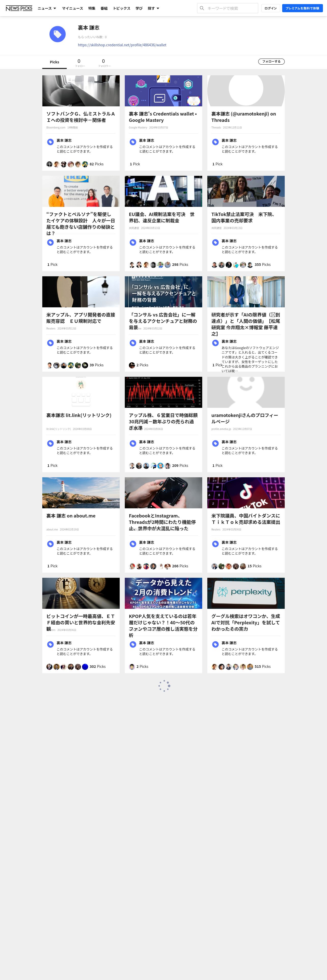Image resolution: width=327 pixels, height=980 pixels.
Task: Click the 39 Picks count
Action: [x=96, y=365]
